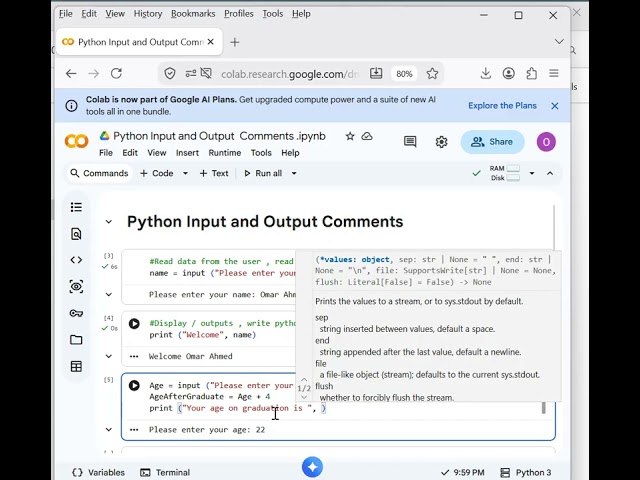Open the Colab File menu

(106, 153)
